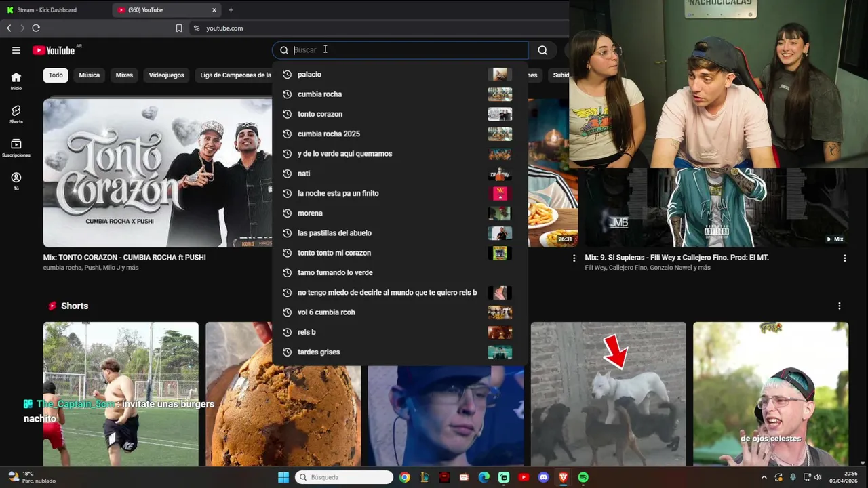
Task: Choose 'tardes grises' search suggestion
Action: tap(400, 352)
